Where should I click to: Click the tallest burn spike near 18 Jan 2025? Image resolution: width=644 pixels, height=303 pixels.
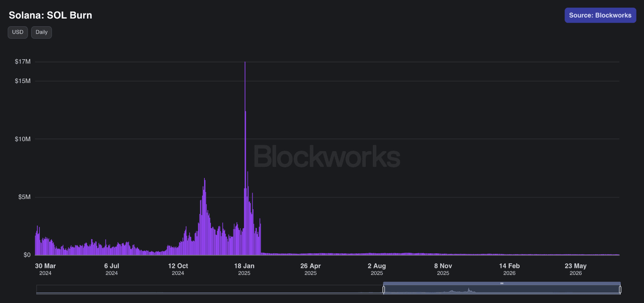click(245, 158)
